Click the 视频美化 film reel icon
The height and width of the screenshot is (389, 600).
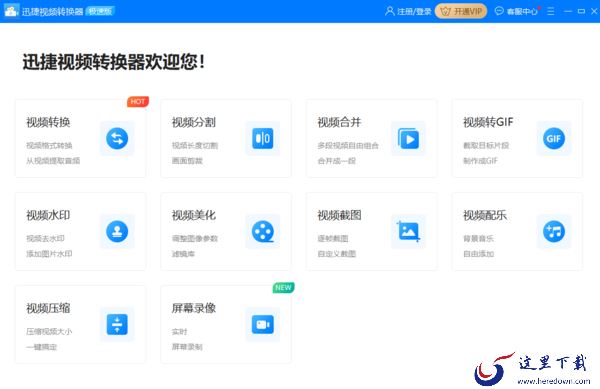click(x=263, y=231)
